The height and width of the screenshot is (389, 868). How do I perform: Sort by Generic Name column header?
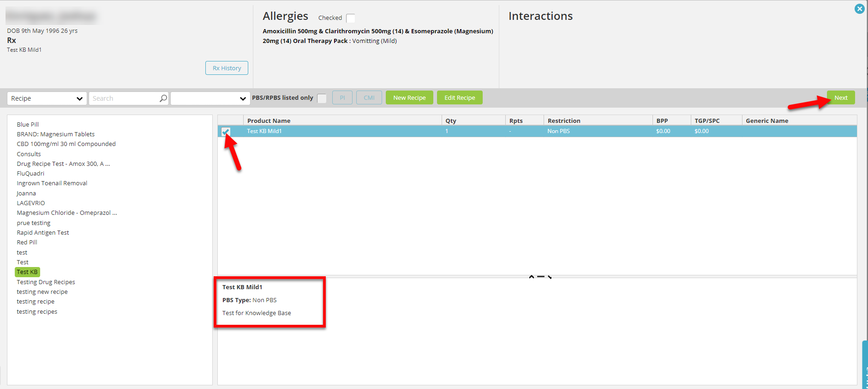click(799, 121)
